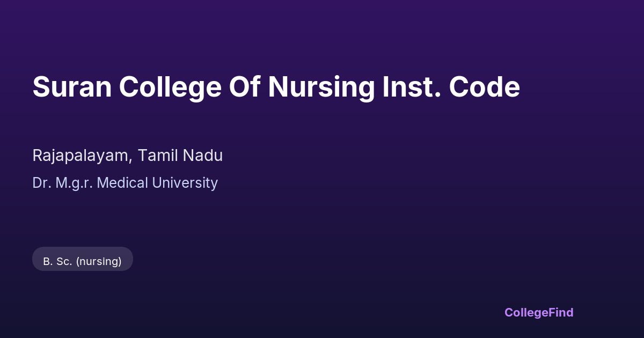Click the word Of in heading
Screen dimensions: 644x338
tap(244, 87)
